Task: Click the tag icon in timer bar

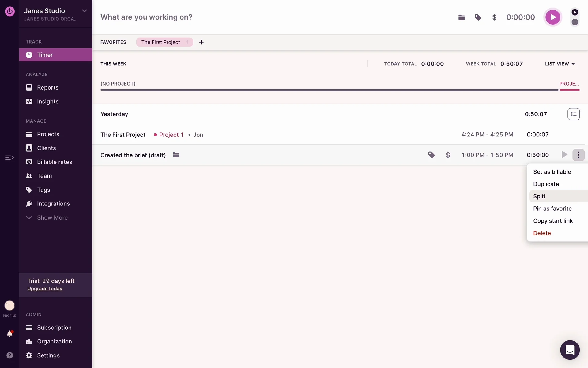Action: (478, 17)
